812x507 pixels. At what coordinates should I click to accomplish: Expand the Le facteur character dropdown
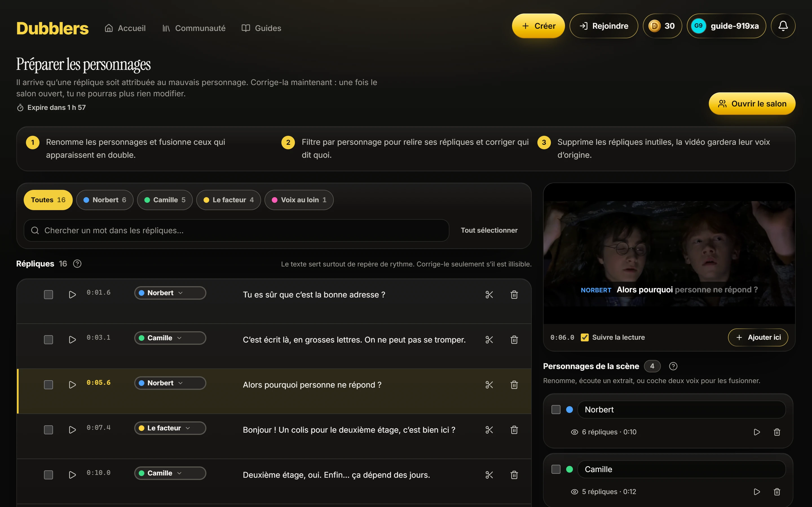point(170,428)
